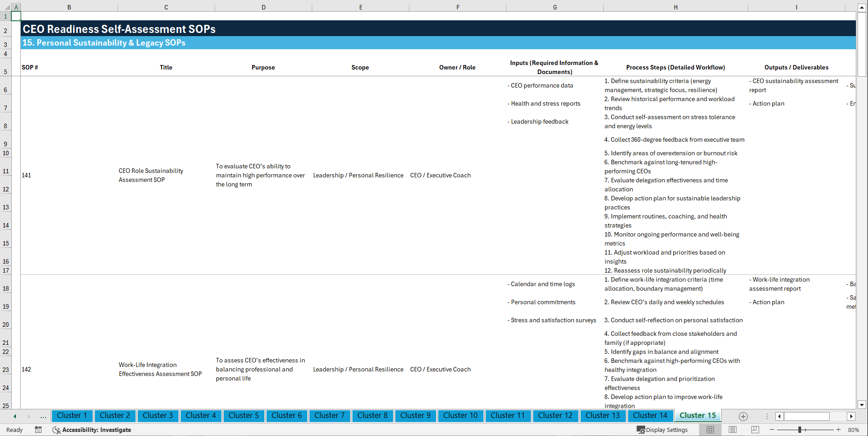
Task: Select column G header
Action: [x=554, y=7]
